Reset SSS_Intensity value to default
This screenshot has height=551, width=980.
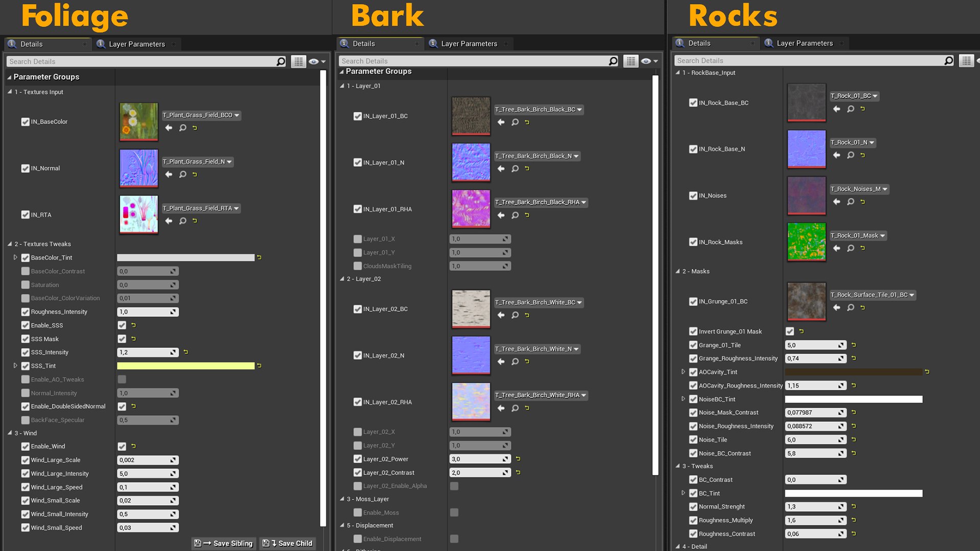tap(186, 352)
